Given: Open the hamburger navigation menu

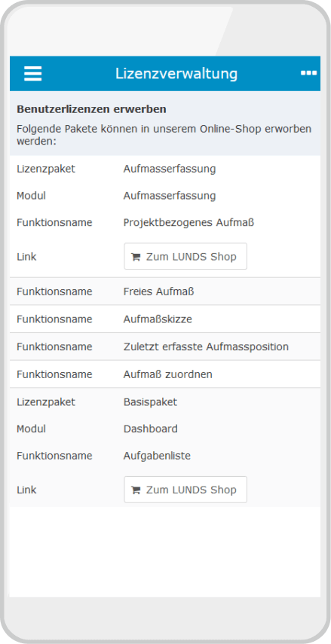Looking at the screenshot, I should pyautogui.click(x=32, y=74).
